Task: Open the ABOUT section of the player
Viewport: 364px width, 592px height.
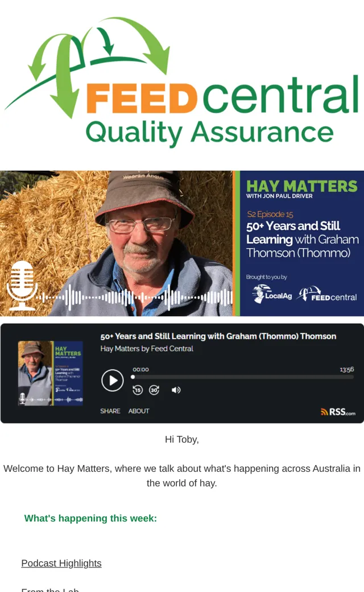Action: 139,411
